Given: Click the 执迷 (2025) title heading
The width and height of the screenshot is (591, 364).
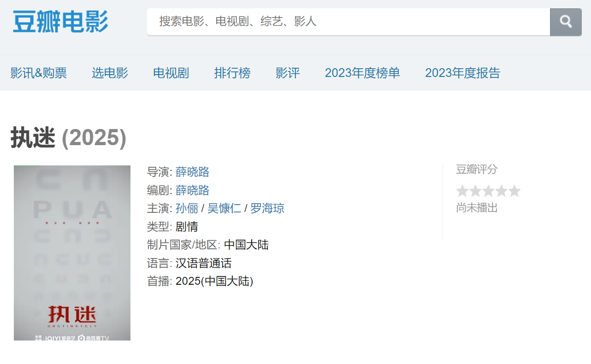Looking at the screenshot, I should pos(68,138).
